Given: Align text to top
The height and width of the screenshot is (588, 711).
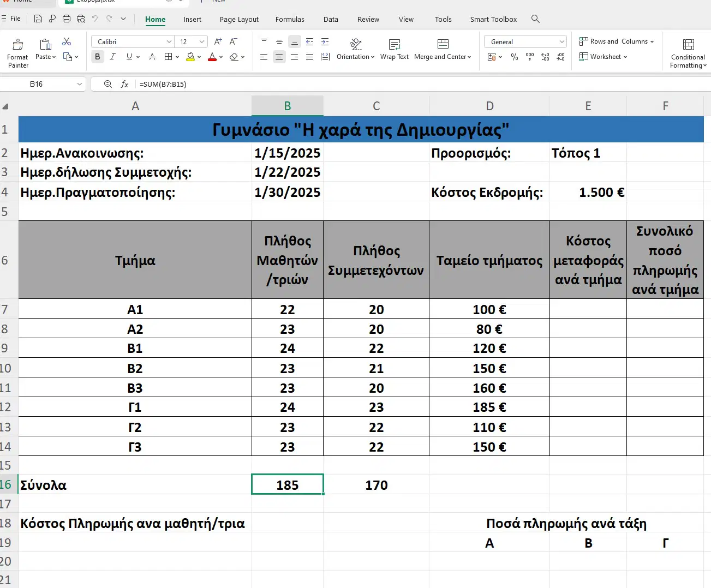Looking at the screenshot, I should coord(264,41).
